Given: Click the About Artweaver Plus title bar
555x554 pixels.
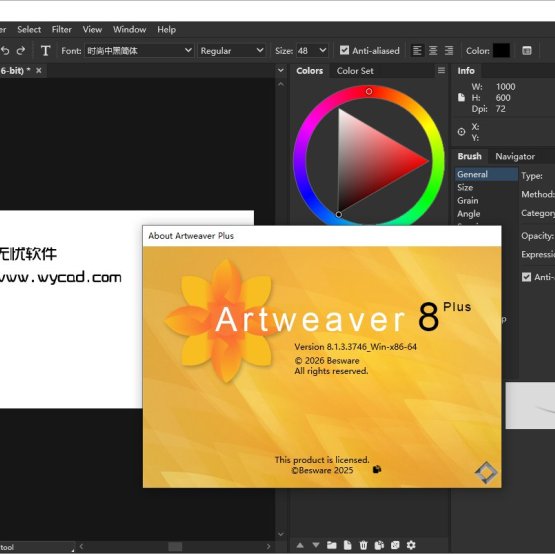Looking at the screenshot, I should click(322, 236).
